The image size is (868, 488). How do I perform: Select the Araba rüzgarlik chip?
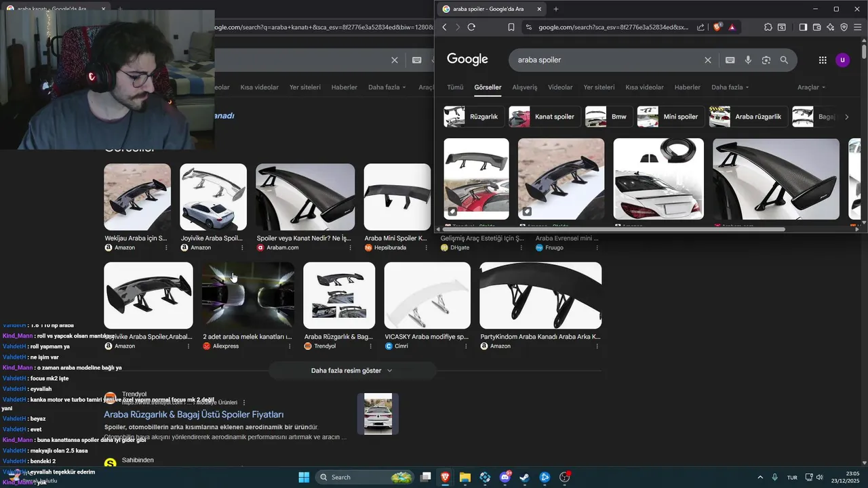(x=748, y=117)
